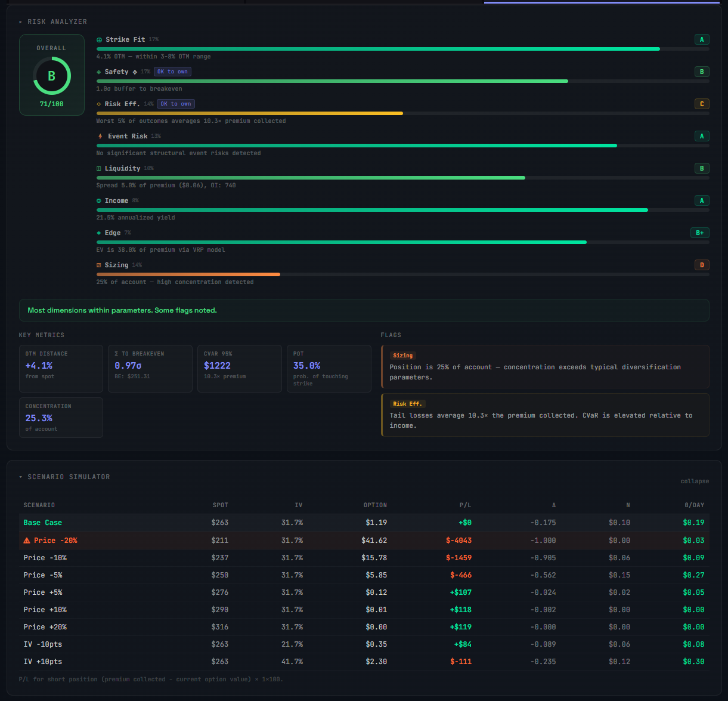The width and height of the screenshot is (728, 701).
Task: Click the Sizing grid icon
Action: [x=99, y=265]
